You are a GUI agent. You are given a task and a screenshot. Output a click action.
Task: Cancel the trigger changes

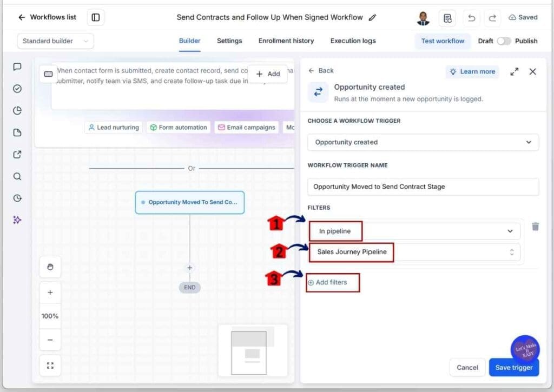[467, 367]
